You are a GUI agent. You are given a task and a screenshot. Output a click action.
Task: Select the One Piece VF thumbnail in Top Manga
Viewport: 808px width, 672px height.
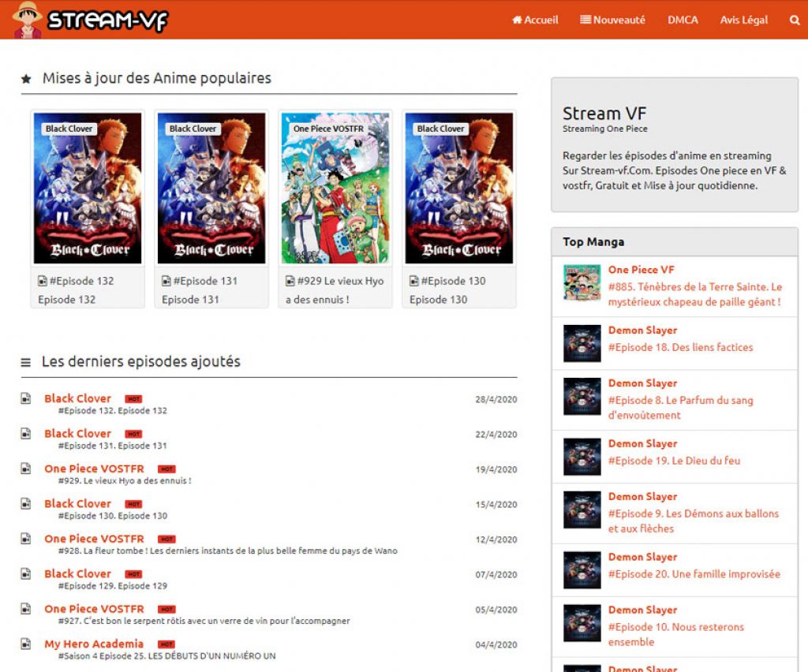click(x=582, y=283)
